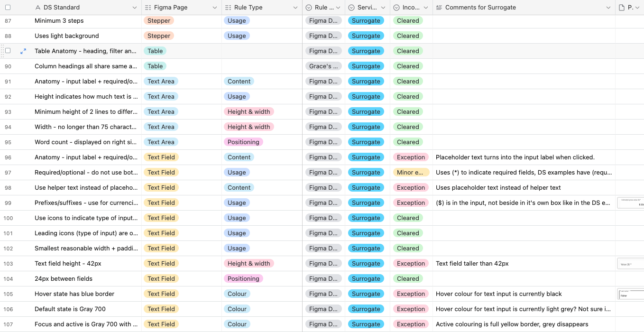Open the attachment thumbnail in row 99
The image size is (644, 332).
coord(631,203)
